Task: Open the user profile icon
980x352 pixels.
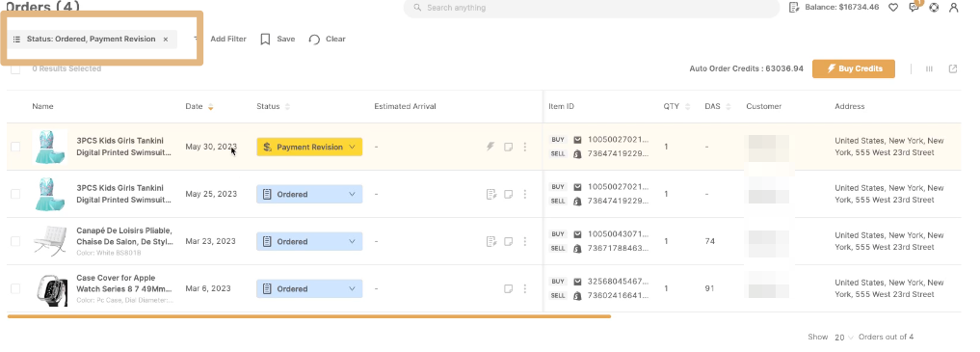Action: click(x=954, y=8)
